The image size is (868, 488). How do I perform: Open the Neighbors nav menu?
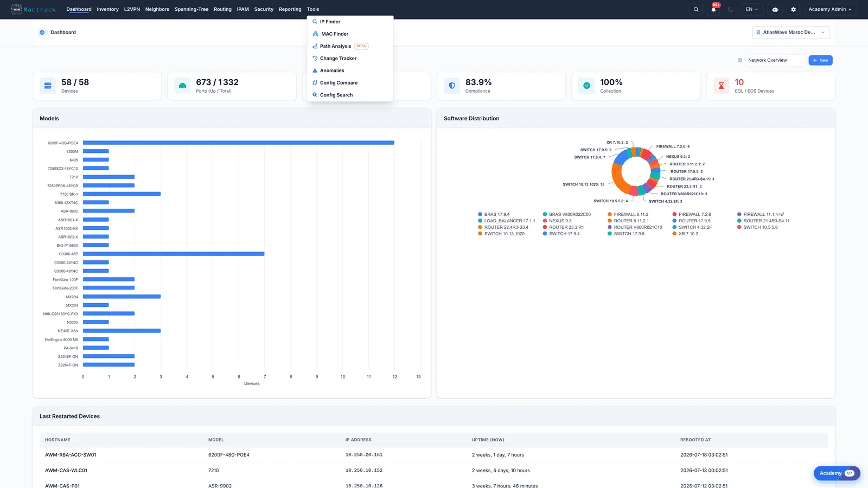pos(157,9)
